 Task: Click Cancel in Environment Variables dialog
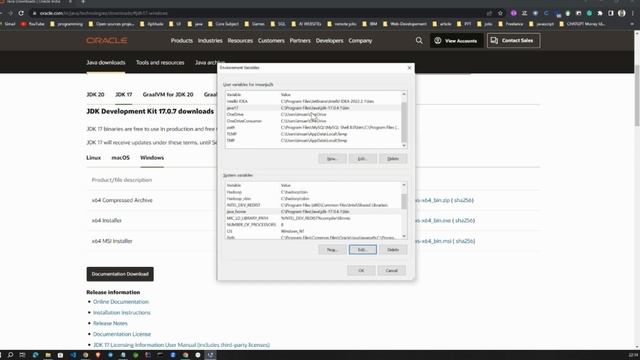coord(391,270)
